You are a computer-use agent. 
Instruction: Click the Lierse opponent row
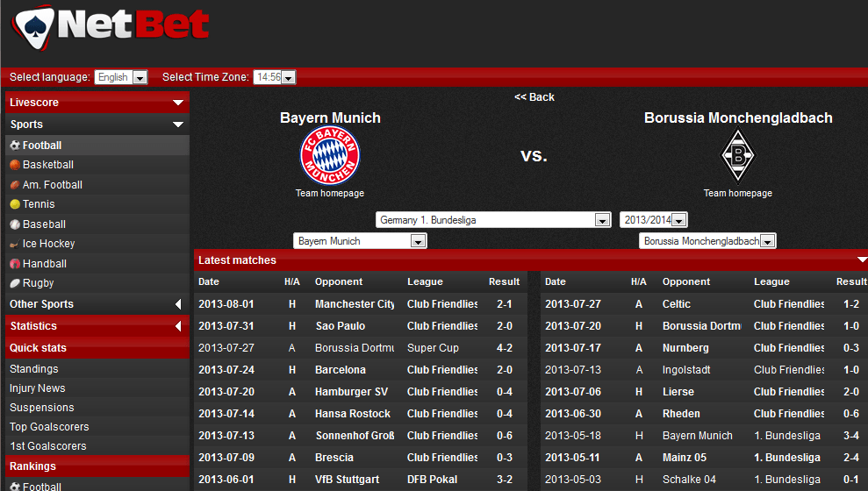click(x=678, y=392)
